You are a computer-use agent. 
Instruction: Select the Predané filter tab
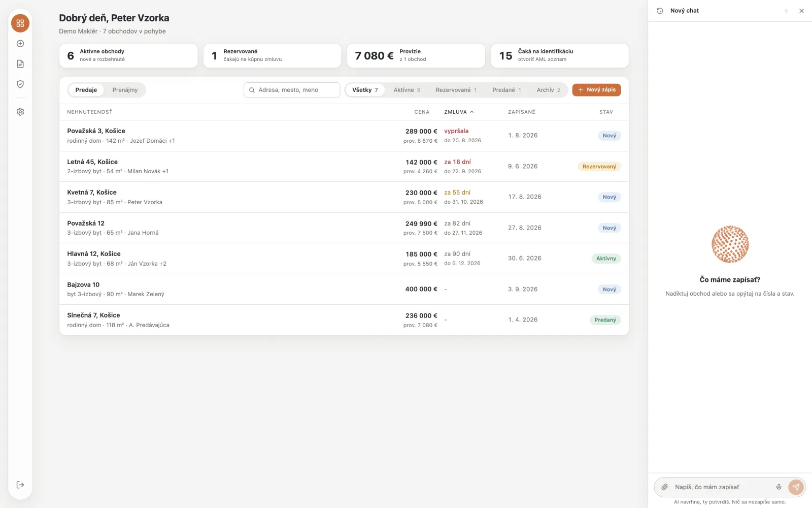click(506, 90)
